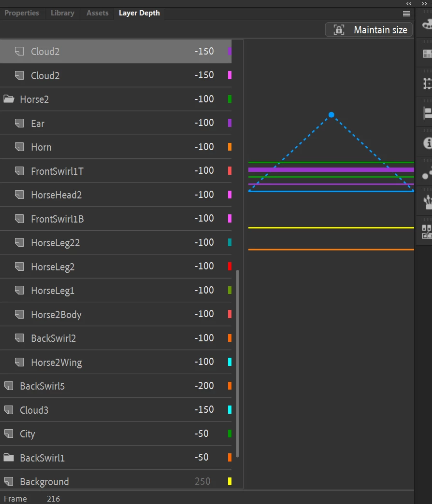Click the HorseLeg2 red color swatch
The height and width of the screenshot is (504, 432).
pos(230,266)
